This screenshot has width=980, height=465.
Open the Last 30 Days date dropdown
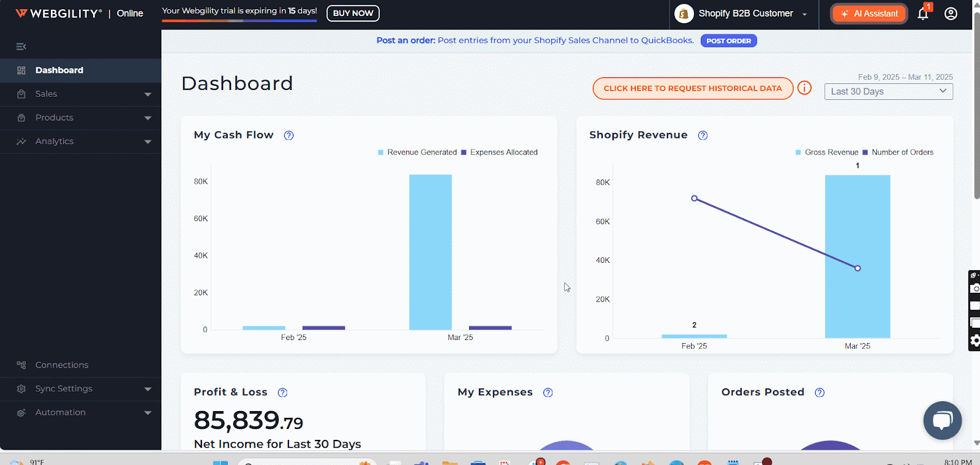pyautogui.click(x=888, y=91)
